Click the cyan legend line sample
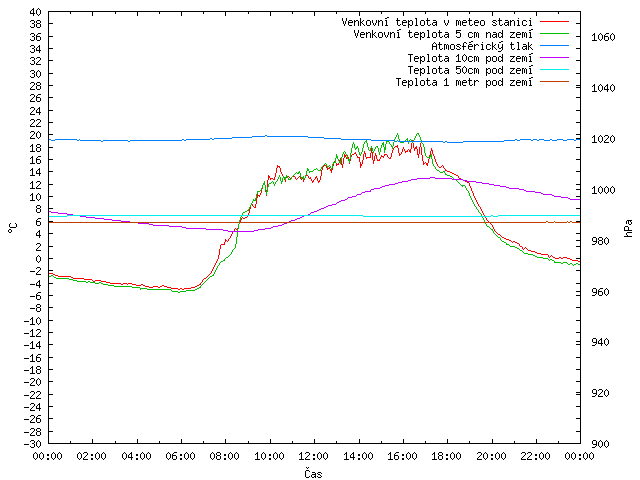This screenshot has height=480, width=640. (554, 70)
